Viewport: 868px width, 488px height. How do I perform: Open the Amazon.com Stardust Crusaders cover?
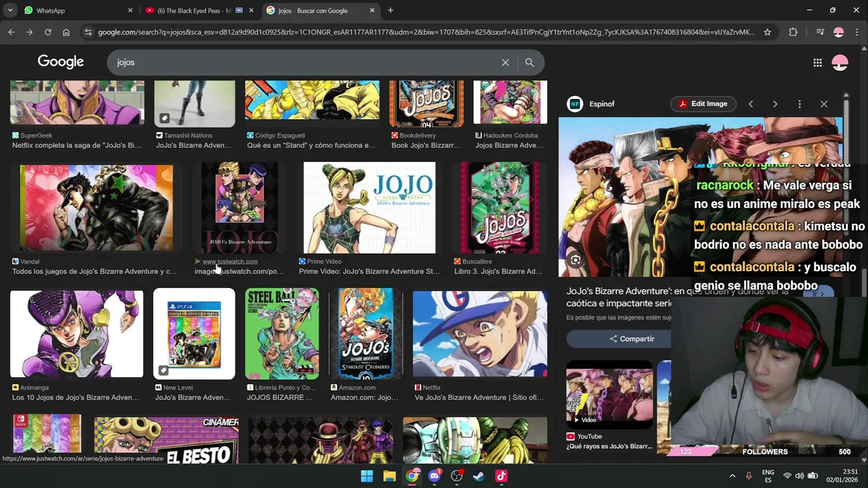(366, 333)
